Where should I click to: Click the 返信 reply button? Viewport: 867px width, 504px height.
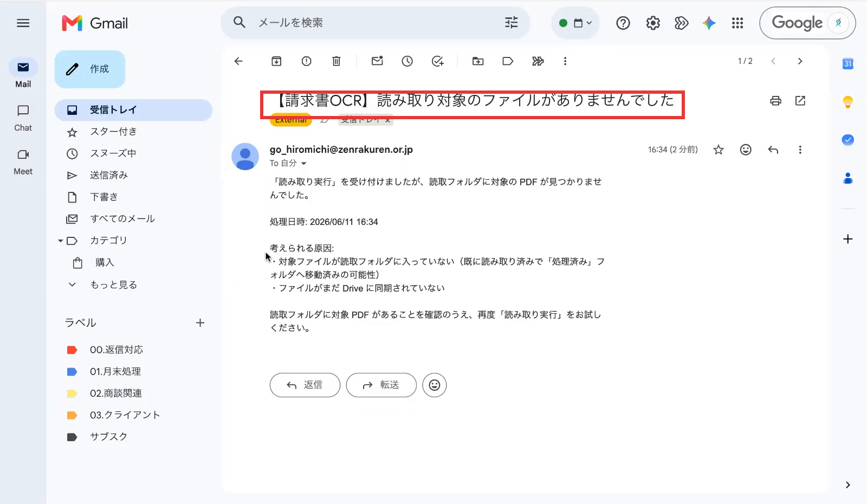coord(305,385)
